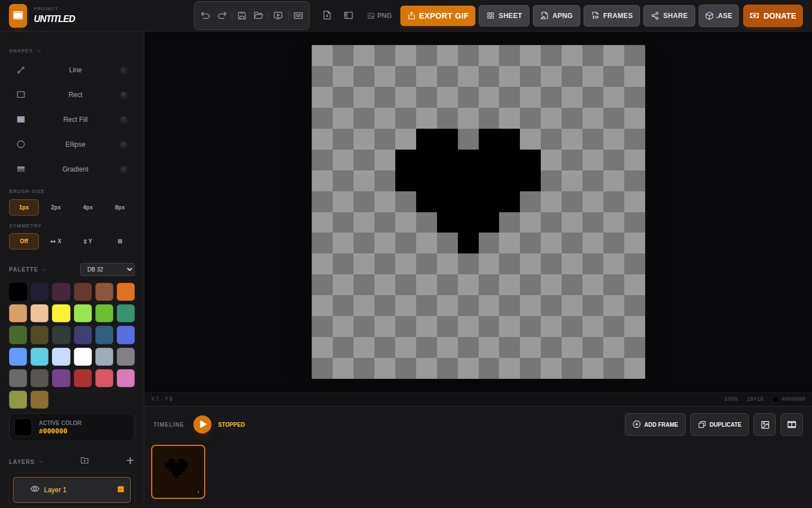812x508 pixels.
Task: Open a project with the folder icon
Action: 259,16
